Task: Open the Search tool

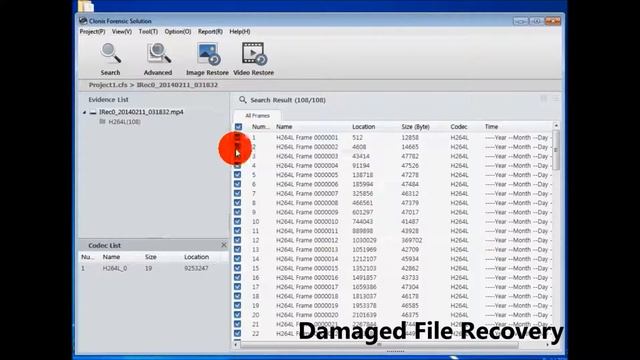Action: click(x=111, y=59)
